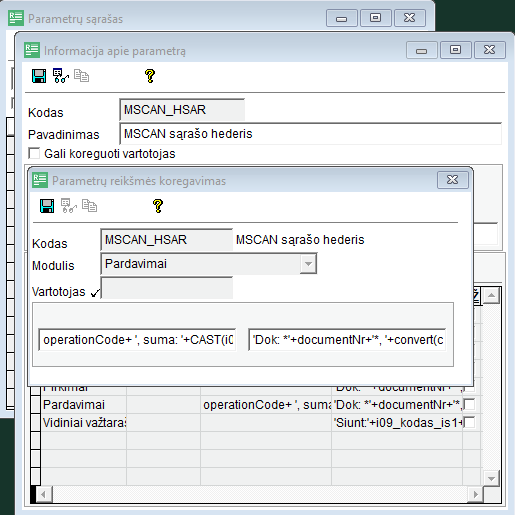Expand the Modulis dropdown showing Pardavimai
The image size is (515, 515).
pyautogui.click(x=308, y=264)
